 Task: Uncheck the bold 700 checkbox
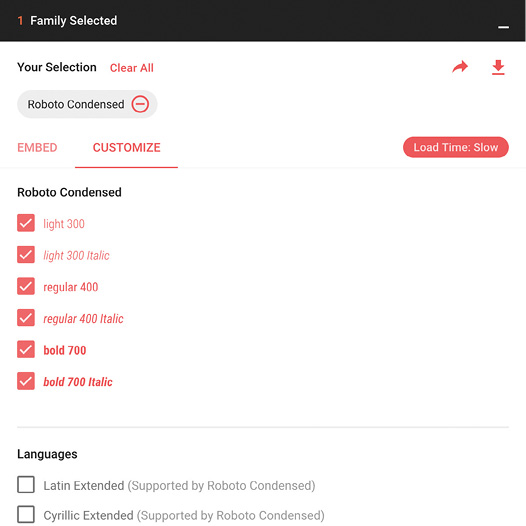pyautogui.click(x=26, y=349)
